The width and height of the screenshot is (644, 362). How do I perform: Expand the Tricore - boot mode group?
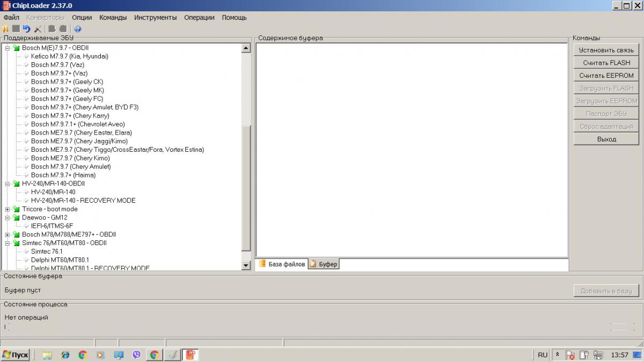(x=8, y=209)
